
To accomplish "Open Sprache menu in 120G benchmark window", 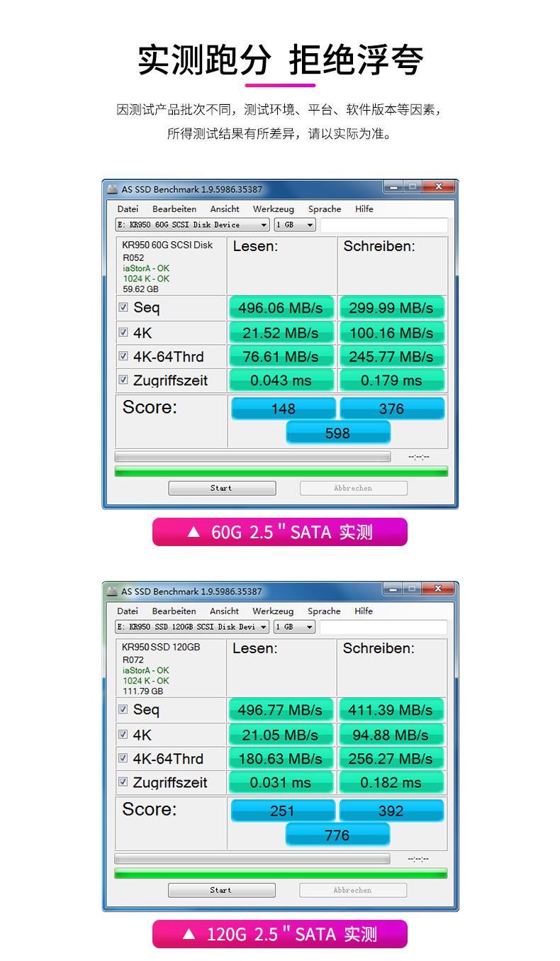I will [325, 611].
